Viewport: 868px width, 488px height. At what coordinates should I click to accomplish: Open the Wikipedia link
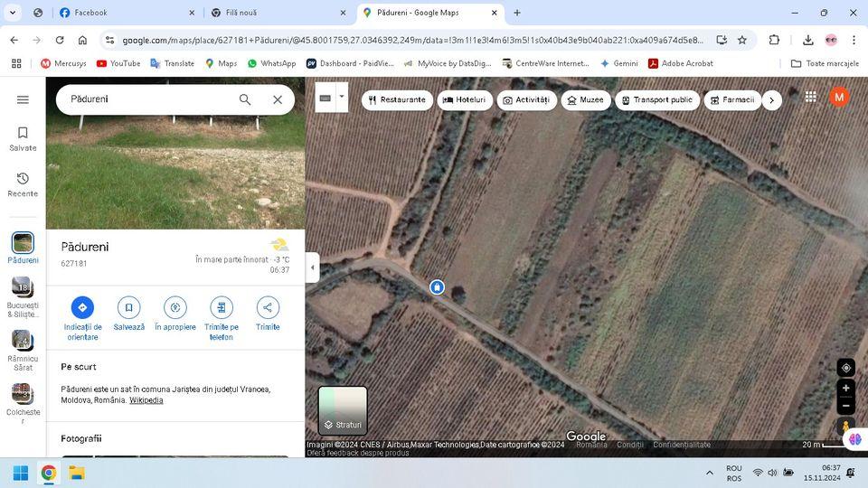tap(146, 400)
